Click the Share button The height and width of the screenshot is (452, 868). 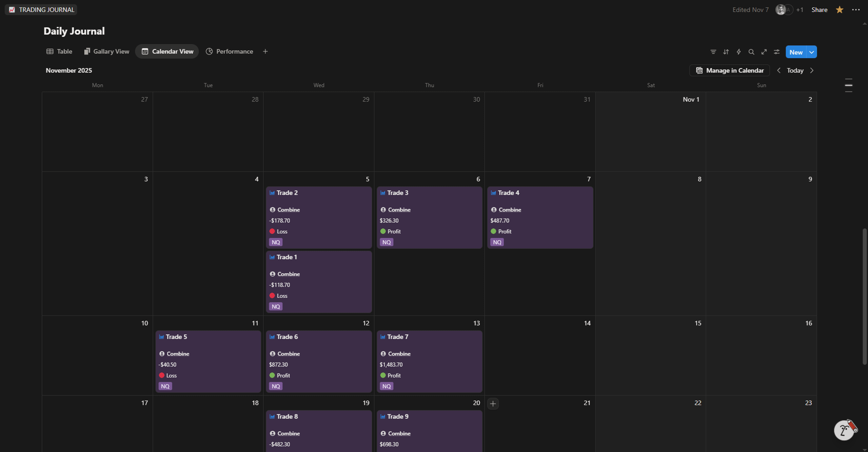tap(819, 10)
